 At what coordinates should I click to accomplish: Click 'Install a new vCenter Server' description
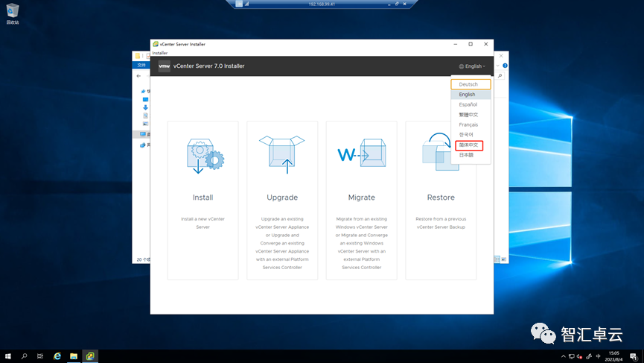click(203, 223)
